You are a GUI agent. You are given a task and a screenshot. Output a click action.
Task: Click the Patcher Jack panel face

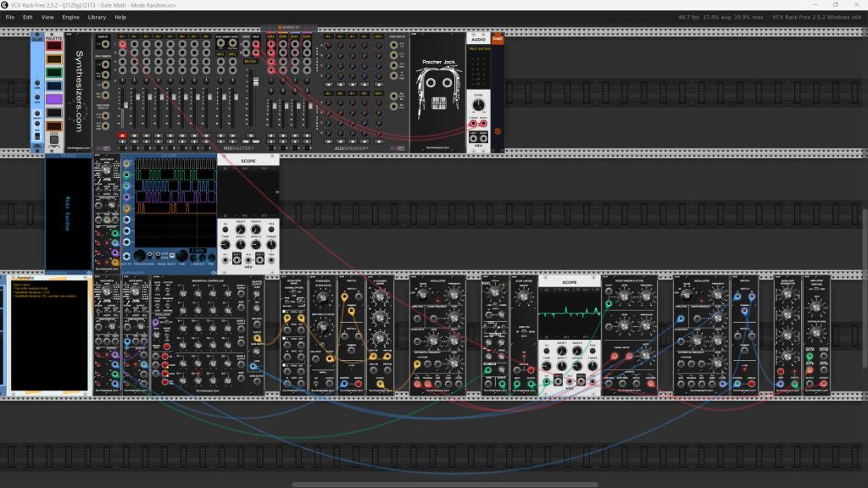[438, 92]
